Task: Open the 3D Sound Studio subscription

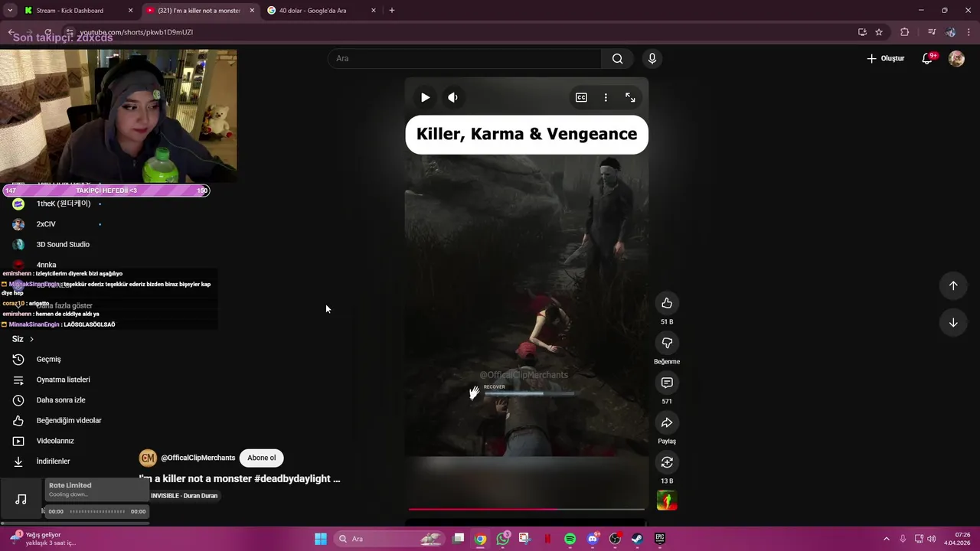Action: point(63,245)
